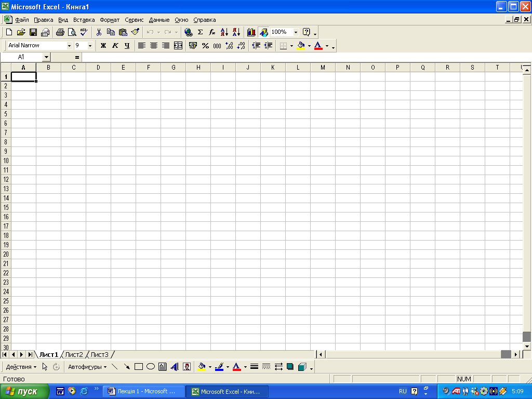Toggle underline Ч formatting

[x=127, y=46]
